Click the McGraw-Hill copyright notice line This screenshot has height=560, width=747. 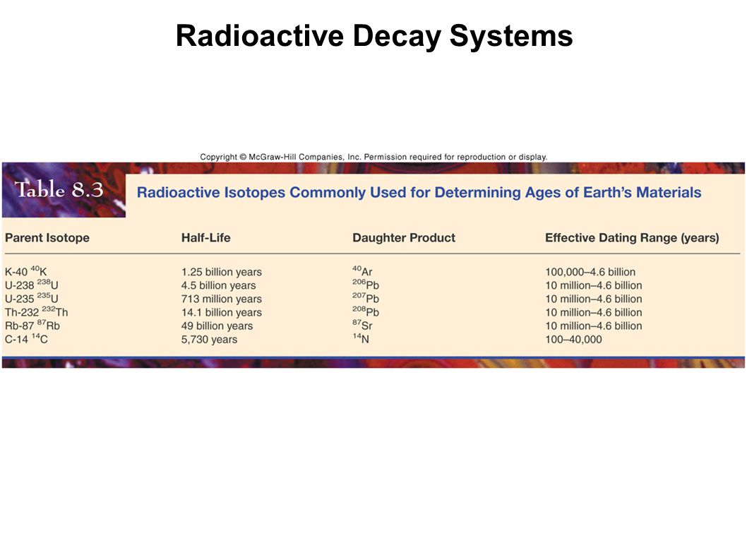373,157
